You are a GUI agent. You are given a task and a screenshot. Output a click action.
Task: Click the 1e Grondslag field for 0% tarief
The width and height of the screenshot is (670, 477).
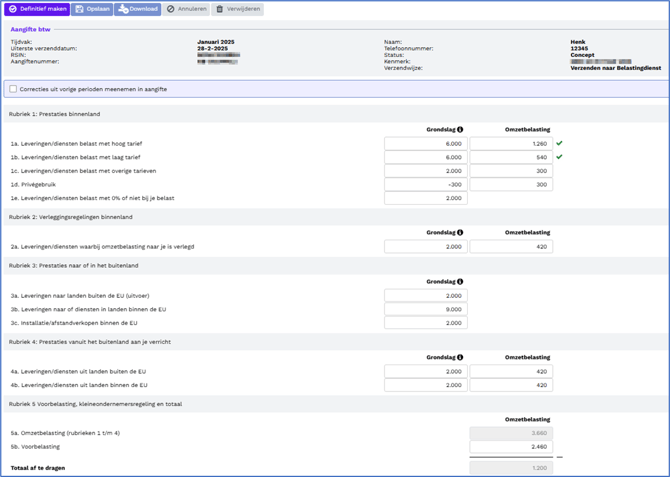coord(425,198)
